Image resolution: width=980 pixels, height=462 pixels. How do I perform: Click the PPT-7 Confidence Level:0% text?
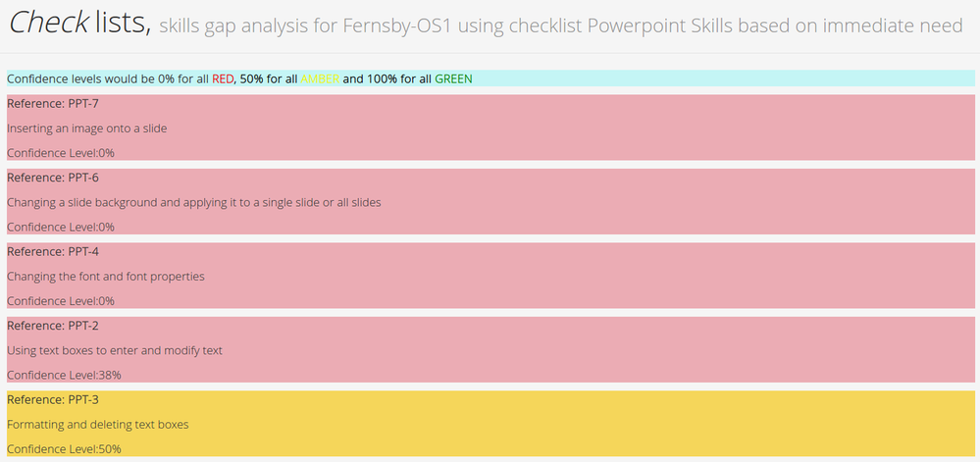coord(61,152)
